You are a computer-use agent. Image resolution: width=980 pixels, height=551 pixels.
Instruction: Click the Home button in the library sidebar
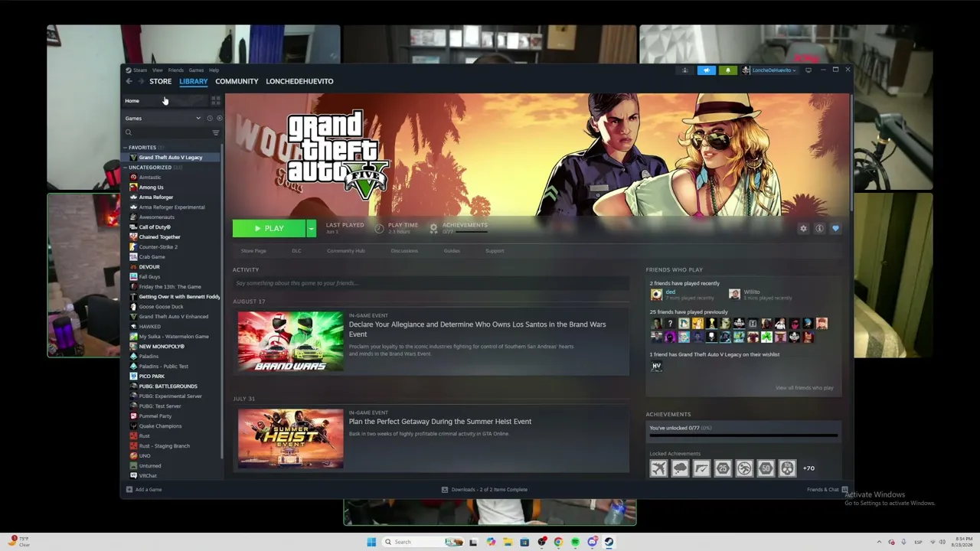point(165,100)
